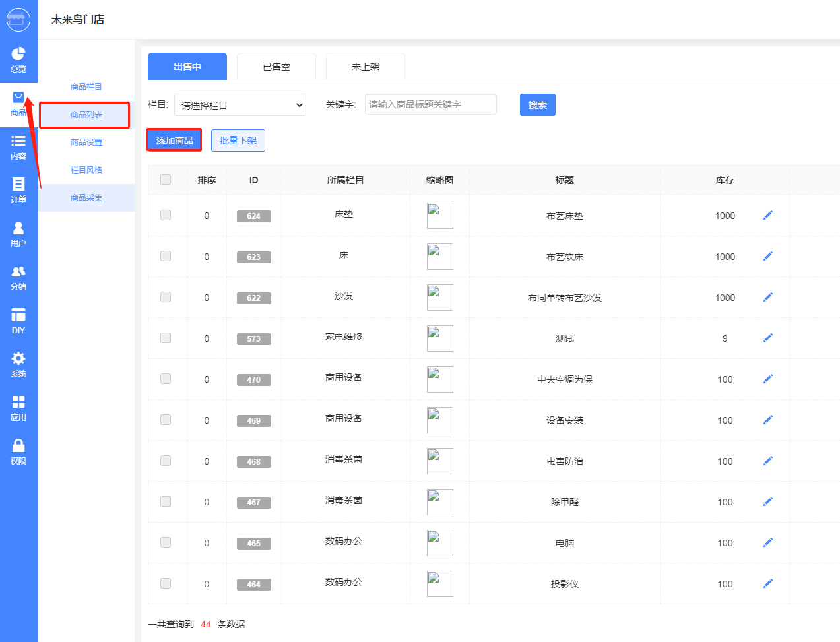Click edit pencil for 布艺床垫 row
The image size is (840, 642).
coord(767,215)
